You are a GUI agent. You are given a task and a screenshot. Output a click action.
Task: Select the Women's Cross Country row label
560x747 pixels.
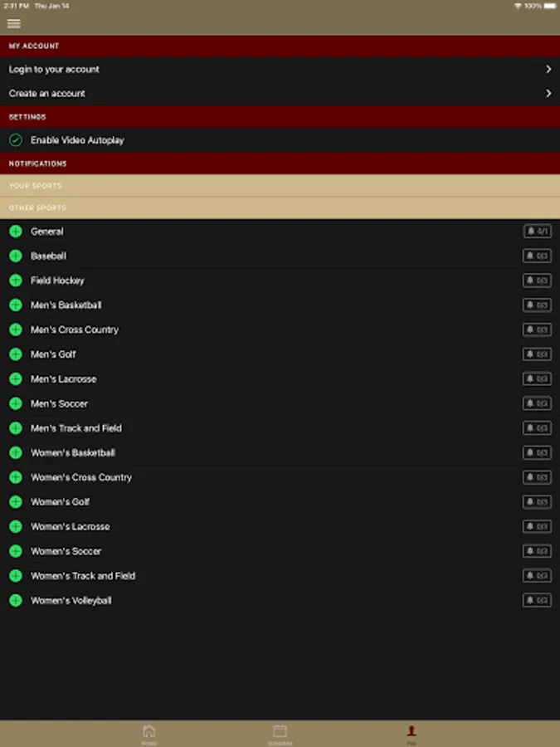(x=81, y=477)
